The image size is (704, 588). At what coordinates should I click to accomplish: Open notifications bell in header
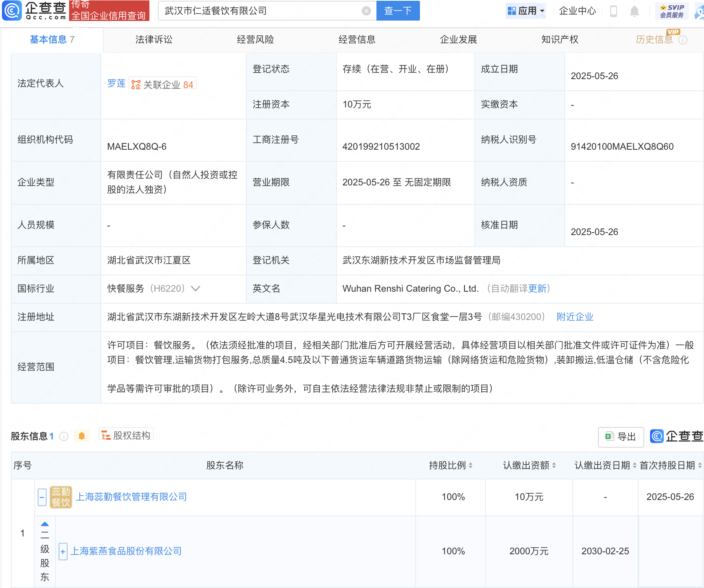coord(634,11)
